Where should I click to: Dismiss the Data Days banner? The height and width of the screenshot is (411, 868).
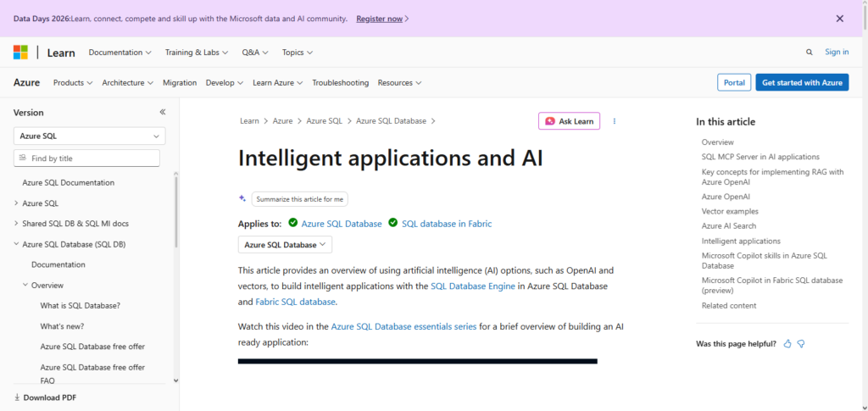click(x=840, y=19)
